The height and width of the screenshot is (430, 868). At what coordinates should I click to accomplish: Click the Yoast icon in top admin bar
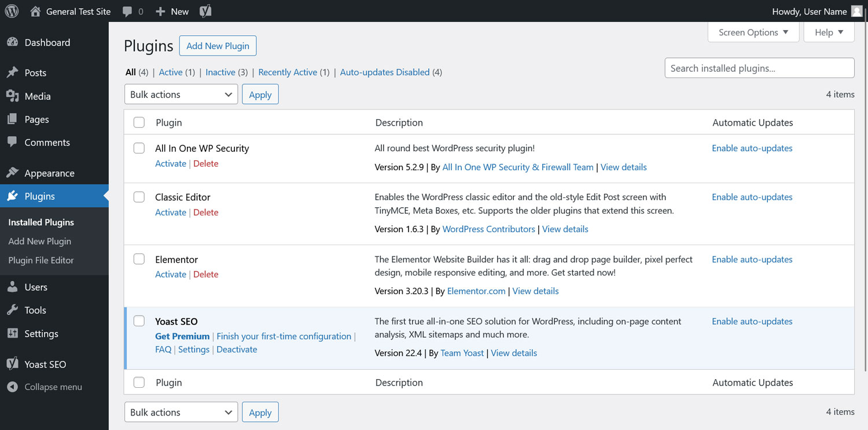pos(205,11)
